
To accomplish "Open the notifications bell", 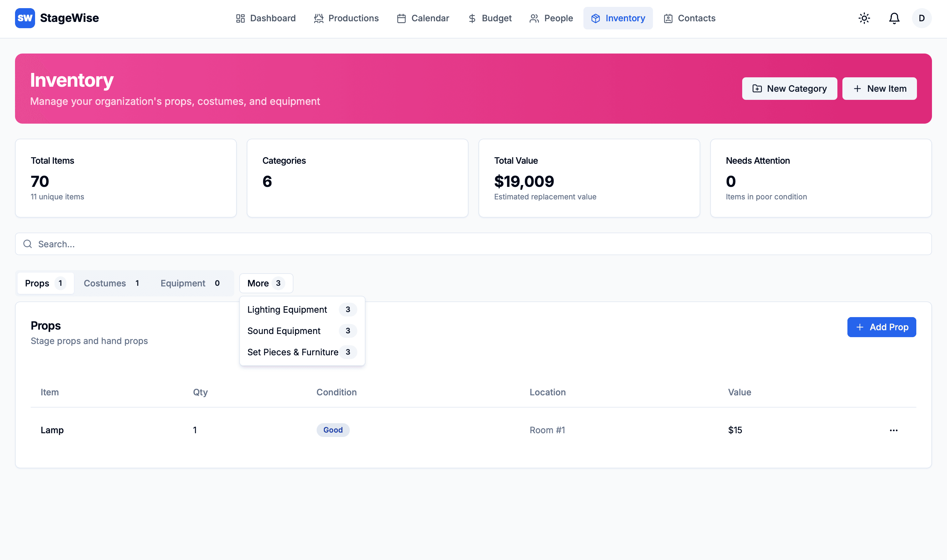I will (x=894, y=18).
